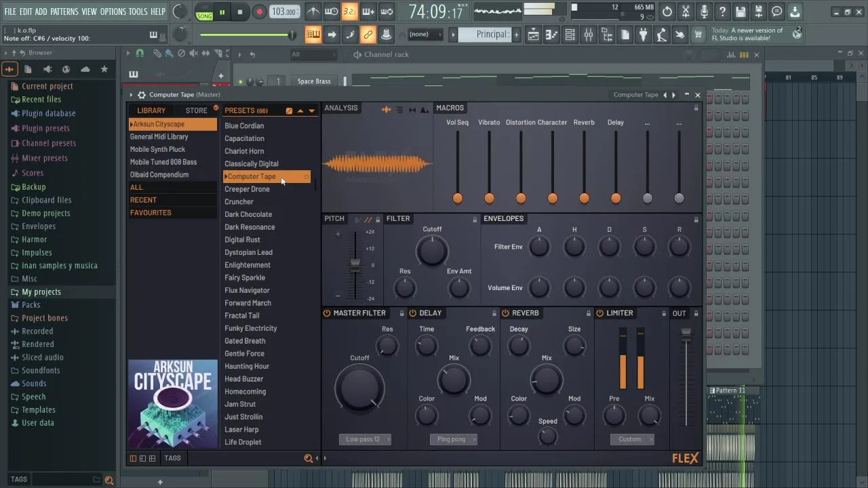The width and height of the screenshot is (868, 488).
Task: Open the Custom limiter mode dropdown
Action: click(632, 439)
